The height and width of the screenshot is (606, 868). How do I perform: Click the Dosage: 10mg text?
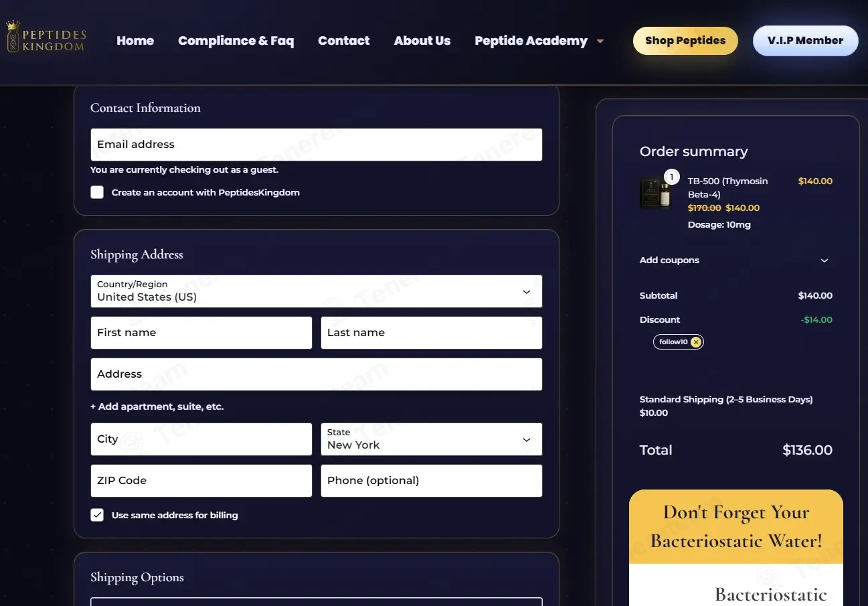[719, 225]
